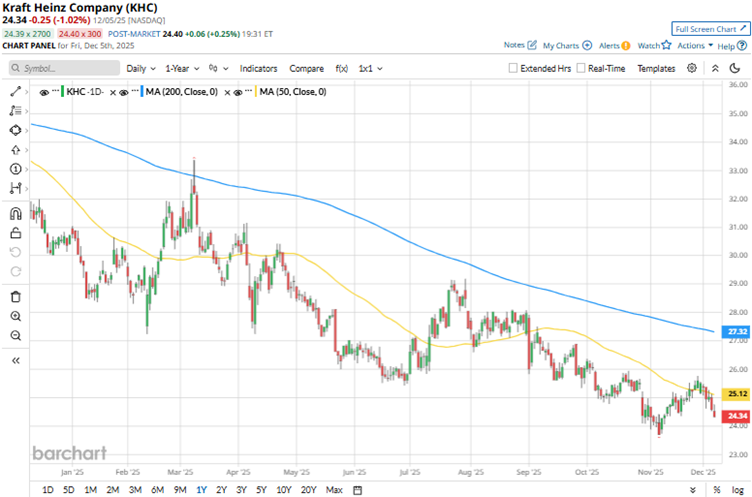Open the Indicators menu
Screen dimensions: 752x497
(258, 68)
